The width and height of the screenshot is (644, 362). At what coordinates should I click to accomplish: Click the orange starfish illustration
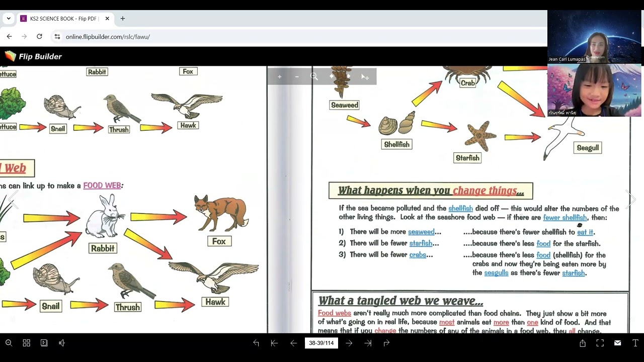click(x=480, y=136)
